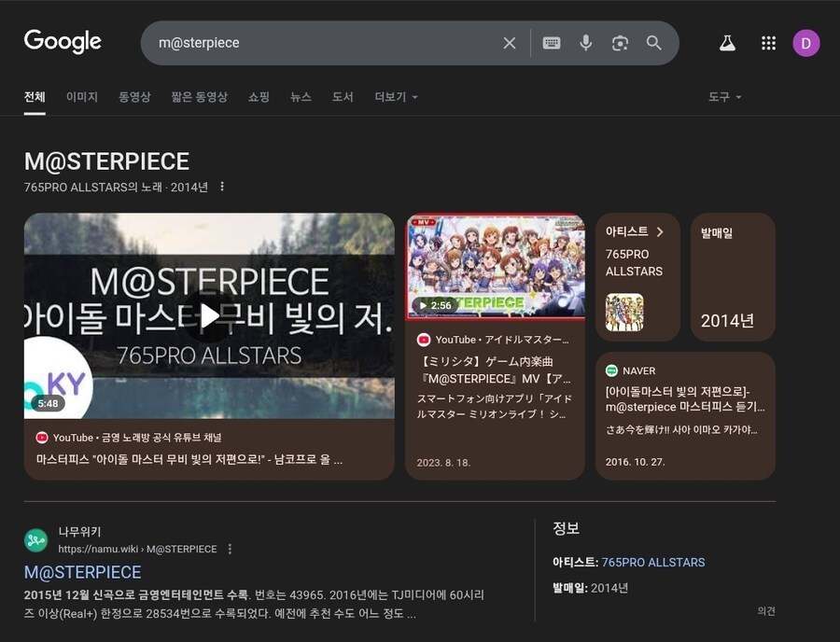This screenshot has width=840, height=642.
Task: Click the 의견 feedback link
Action: 766,611
